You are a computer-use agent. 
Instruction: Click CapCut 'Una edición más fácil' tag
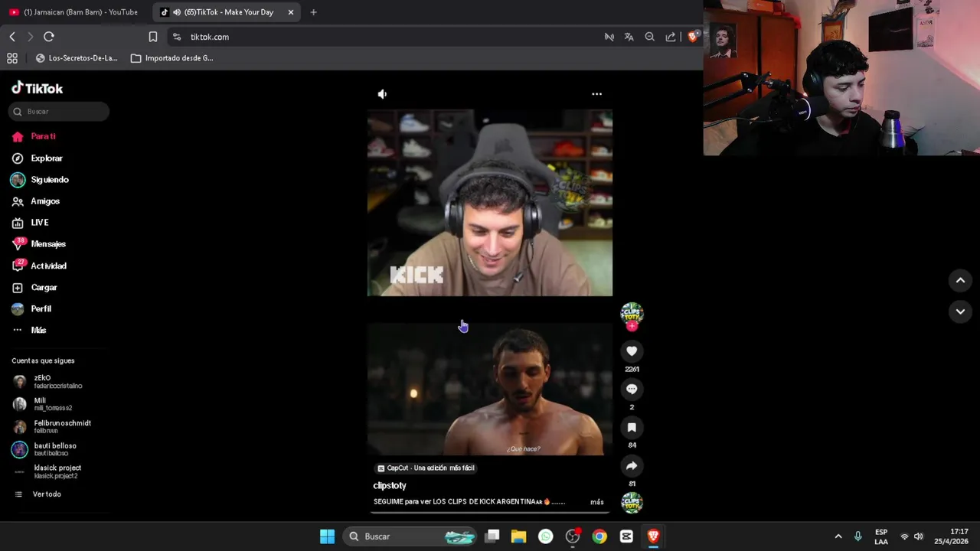coord(426,468)
